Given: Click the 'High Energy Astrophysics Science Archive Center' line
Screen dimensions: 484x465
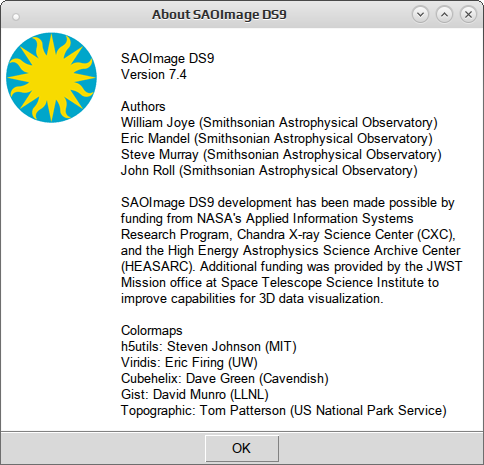Looking at the screenshot, I should pyautogui.click(x=291, y=250).
